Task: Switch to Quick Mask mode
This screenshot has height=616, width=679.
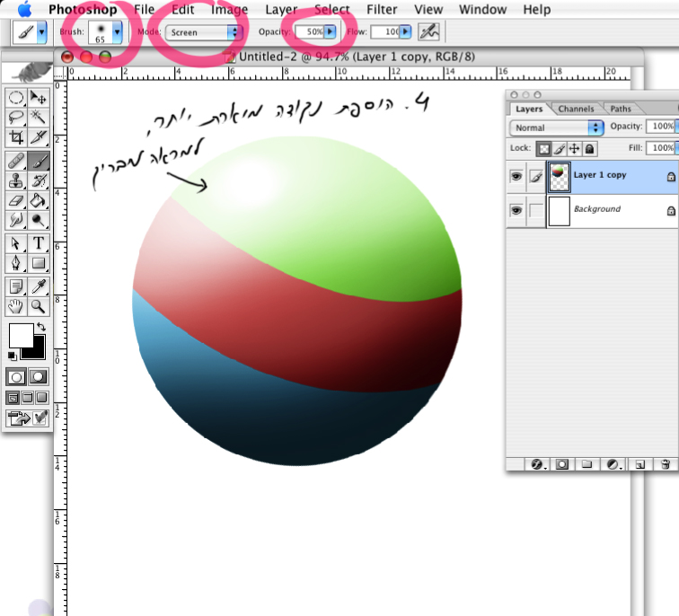Action: point(38,377)
